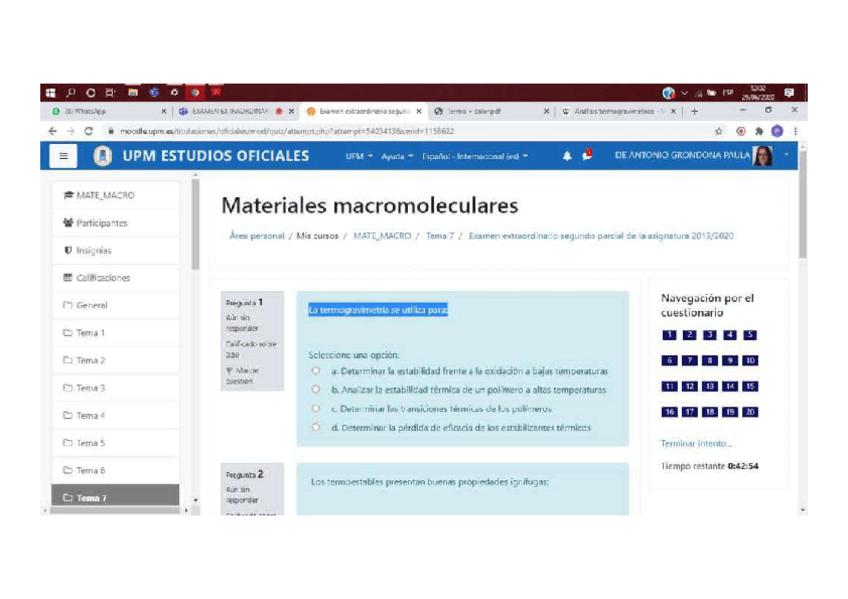Viewport: 848px width, 599px height.
Task: Open the notifications bell icon
Action: (x=566, y=155)
